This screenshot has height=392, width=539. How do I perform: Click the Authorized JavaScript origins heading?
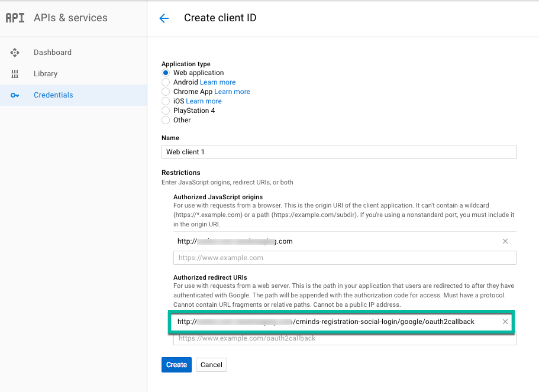pyautogui.click(x=218, y=197)
